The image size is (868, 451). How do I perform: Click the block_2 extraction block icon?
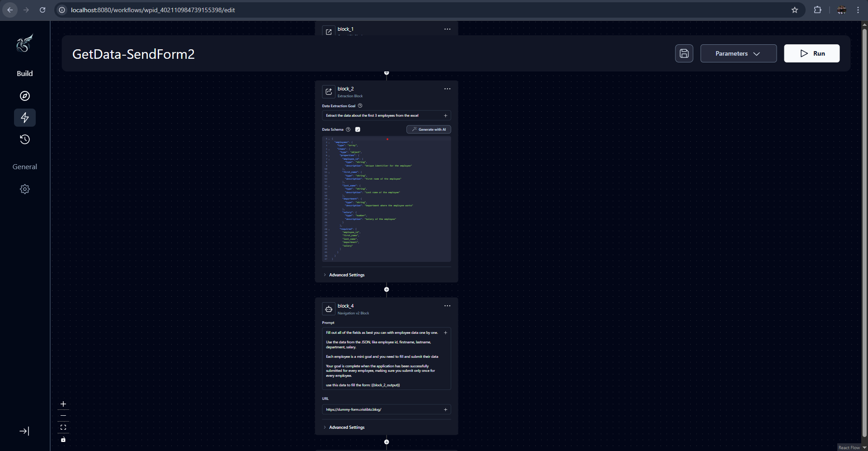click(x=329, y=92)
